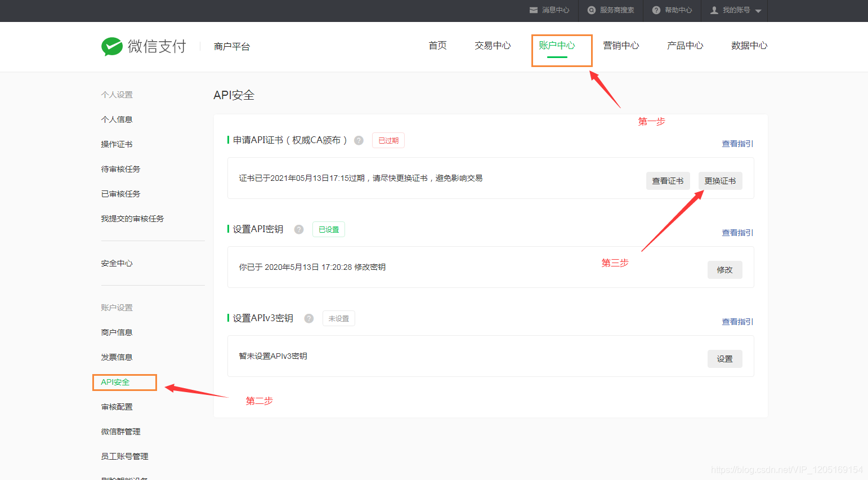Select 操作证书 in sidebar
Viewport: 868px width, 480px height.
[117, 144]
